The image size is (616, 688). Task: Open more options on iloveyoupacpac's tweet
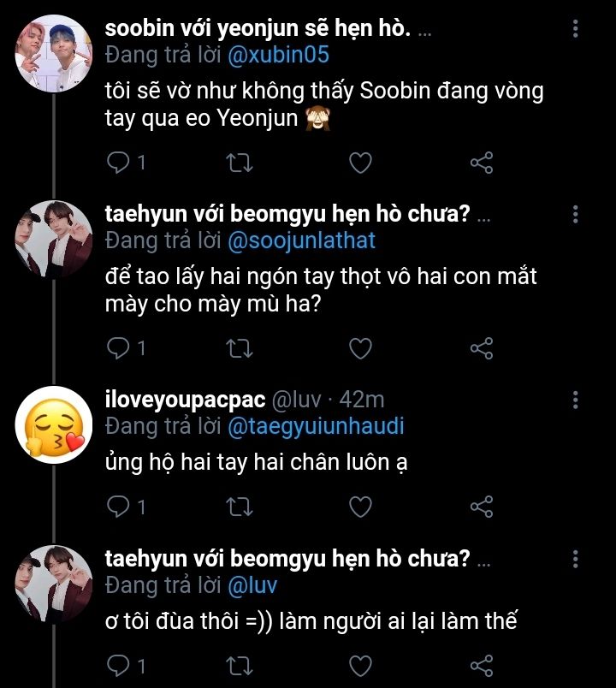point(575,400)
